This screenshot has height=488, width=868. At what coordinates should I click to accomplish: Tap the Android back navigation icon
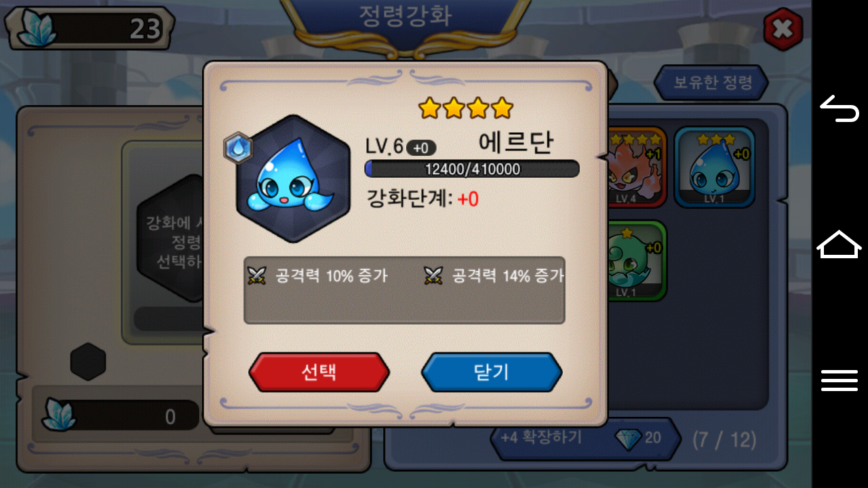(840, 109)
